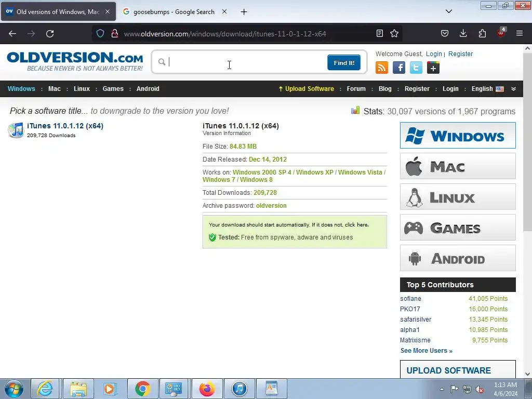
Task: Click the OLDVERSION.com site logo
Action: tap(75, 61)
